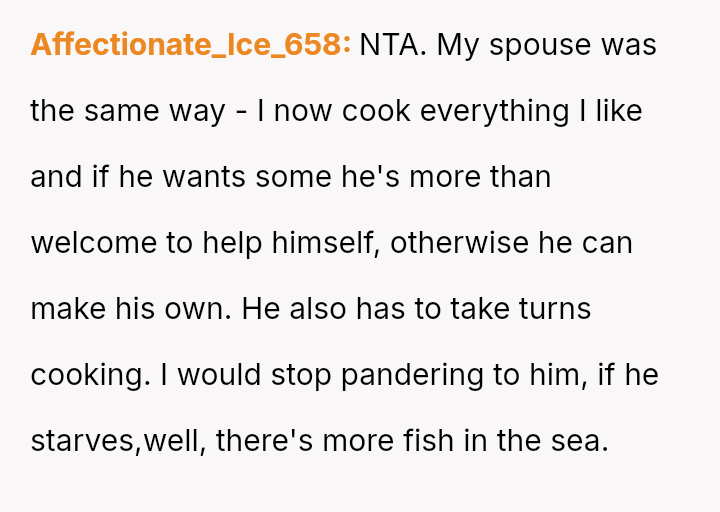Image resolution: width=720 pixels, height=512 pixels.
Task: Click the word "like" ending line two
Action: click(619, 111)
